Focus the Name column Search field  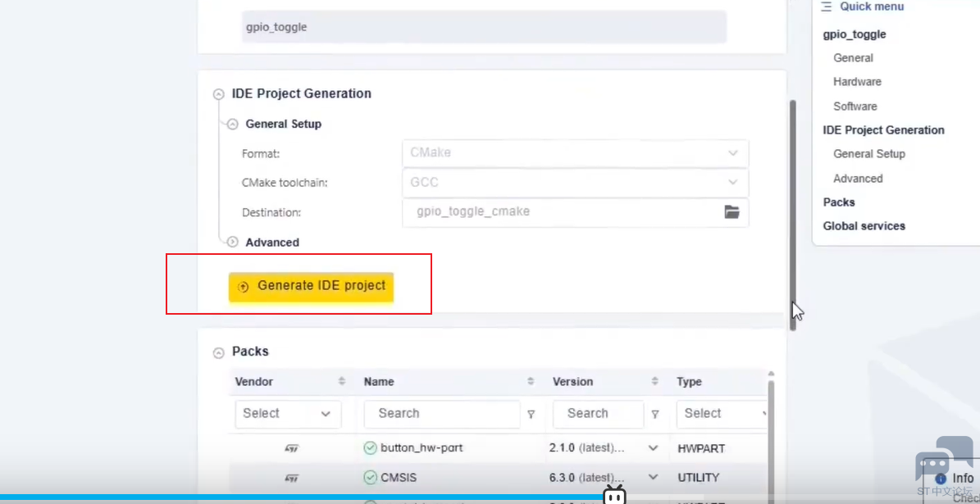click(x=442, y=413)
